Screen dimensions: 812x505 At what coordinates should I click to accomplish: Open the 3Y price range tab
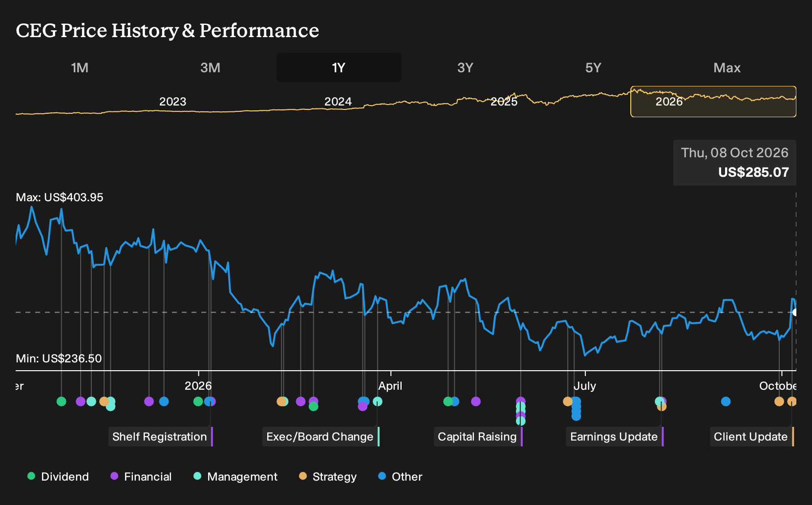(465, 67)
